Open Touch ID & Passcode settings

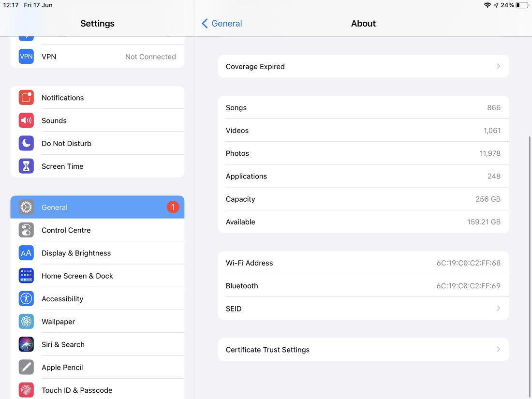[x=97, y=389]
